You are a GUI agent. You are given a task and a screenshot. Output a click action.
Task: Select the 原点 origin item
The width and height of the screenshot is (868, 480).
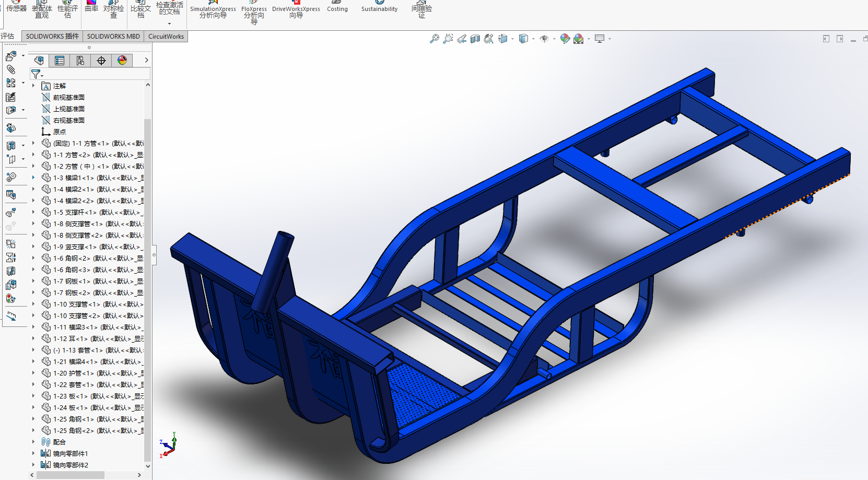pos(60,132)
